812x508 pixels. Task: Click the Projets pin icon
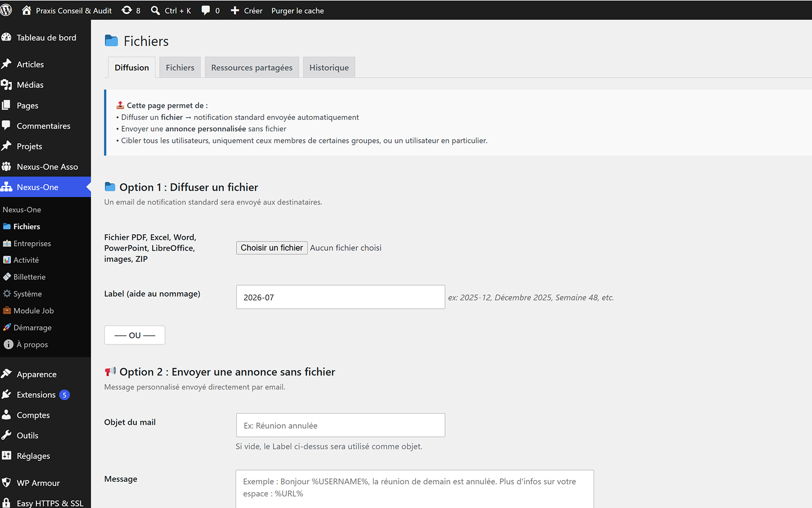pos(7,146)
